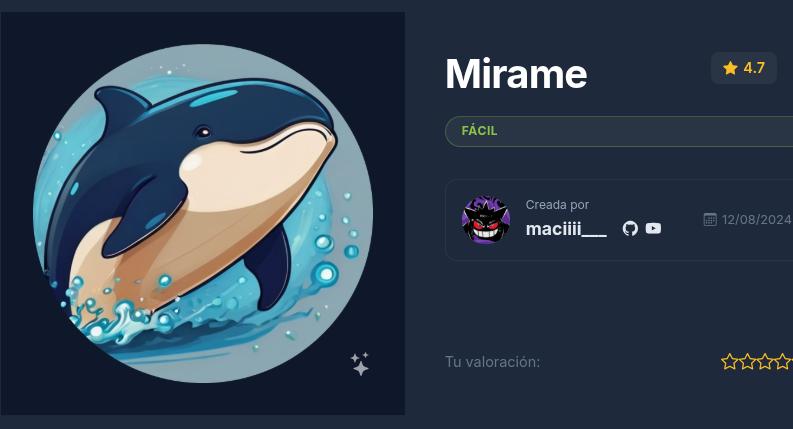Image resolution: width=793 pixels, height=429 pixels.
Task: Click the calendar icon beside the date
Action: (710, 220)
